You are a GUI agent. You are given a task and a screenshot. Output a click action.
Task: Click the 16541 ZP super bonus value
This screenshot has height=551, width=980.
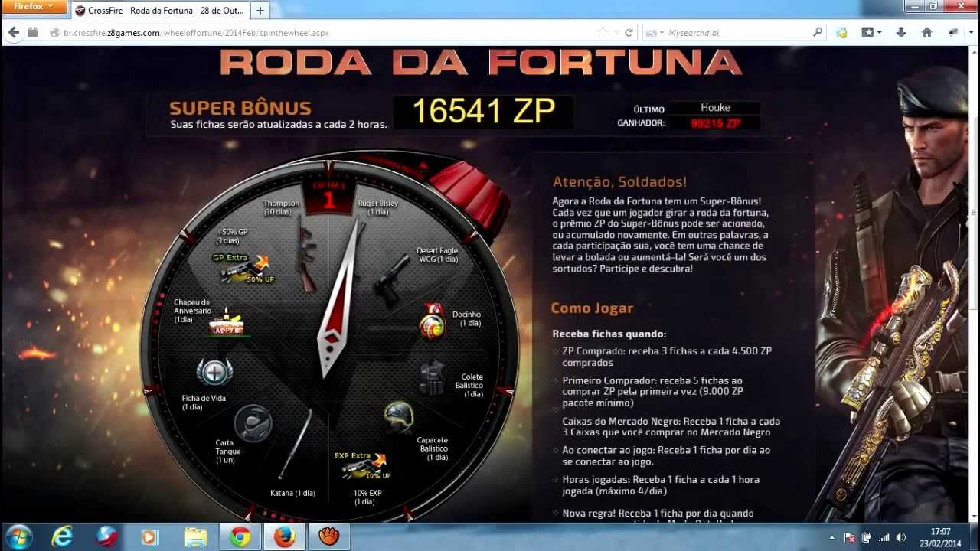(483, 112)
